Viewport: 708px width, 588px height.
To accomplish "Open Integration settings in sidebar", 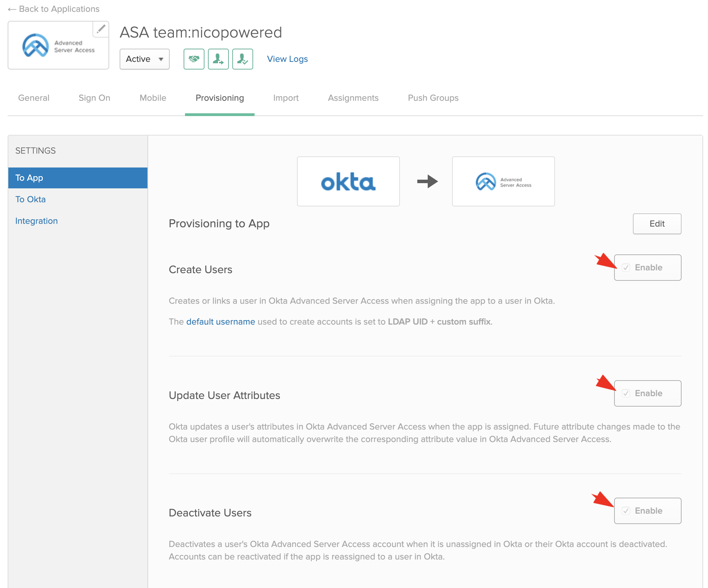I will point(37,221).
